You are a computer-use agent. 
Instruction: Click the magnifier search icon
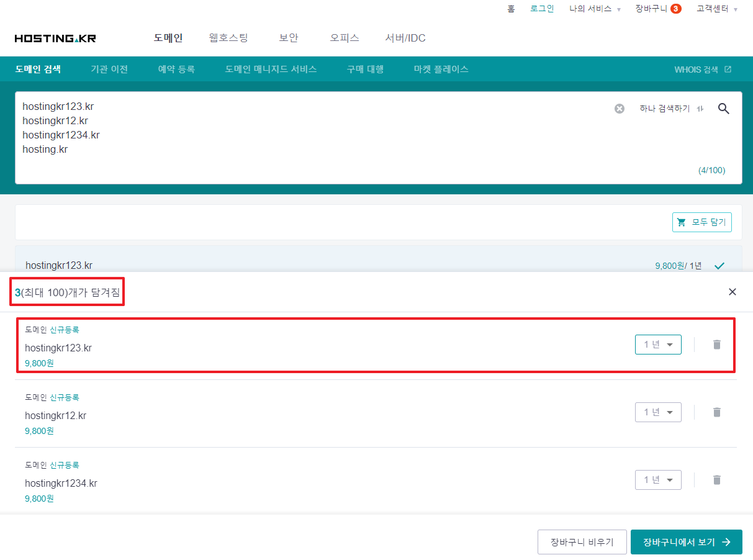[723, 109]
